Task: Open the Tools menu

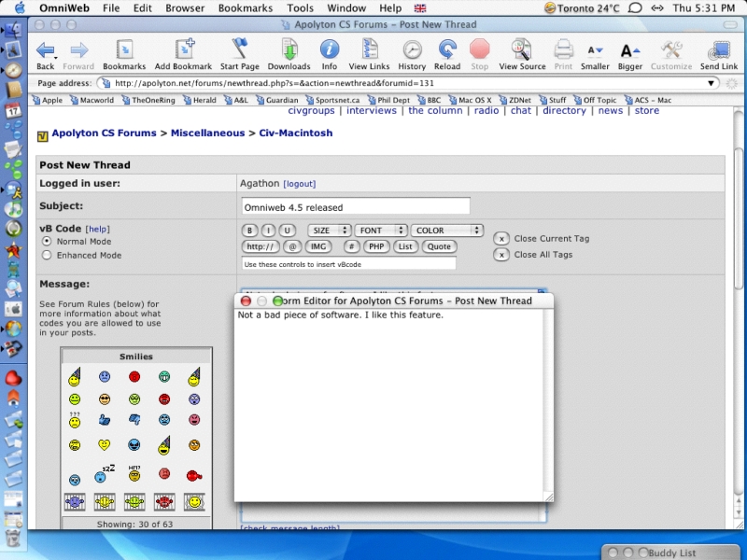Action: [x=300, y=7]
